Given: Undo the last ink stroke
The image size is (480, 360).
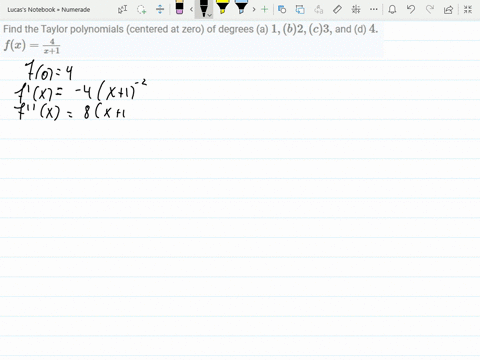Looking at the screenshot, I should 411,9.
